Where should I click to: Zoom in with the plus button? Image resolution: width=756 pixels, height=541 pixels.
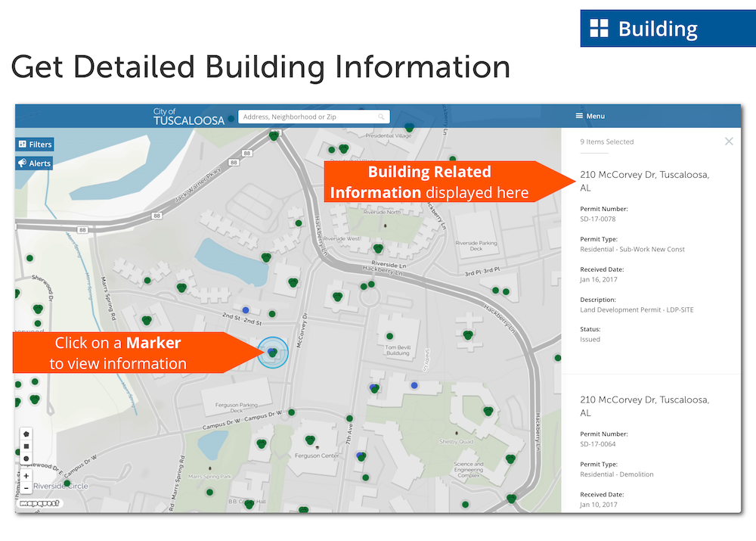26,475
